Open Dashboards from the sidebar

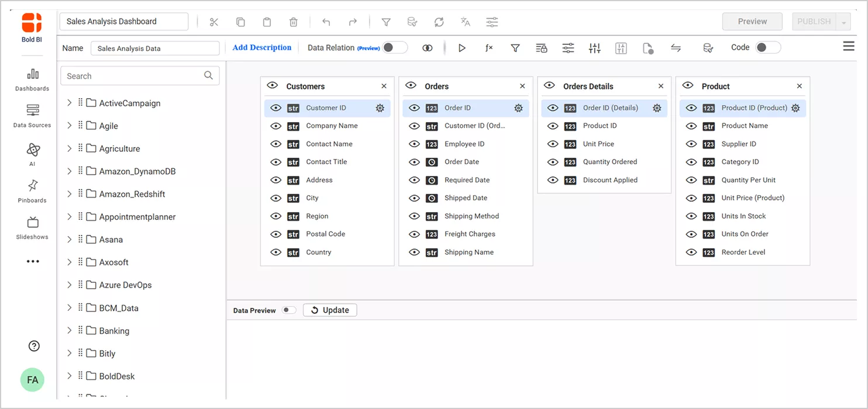[33, 80]
